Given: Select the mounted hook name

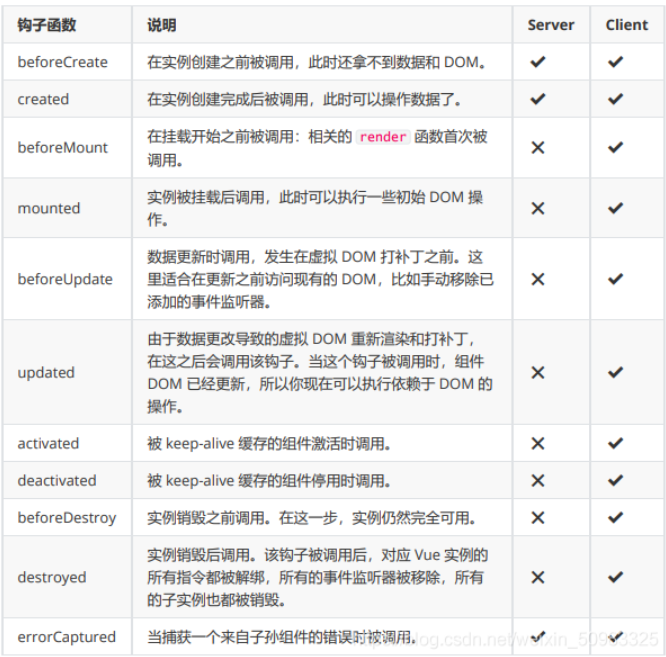Looking at the screenshot, I should [49, 208].
